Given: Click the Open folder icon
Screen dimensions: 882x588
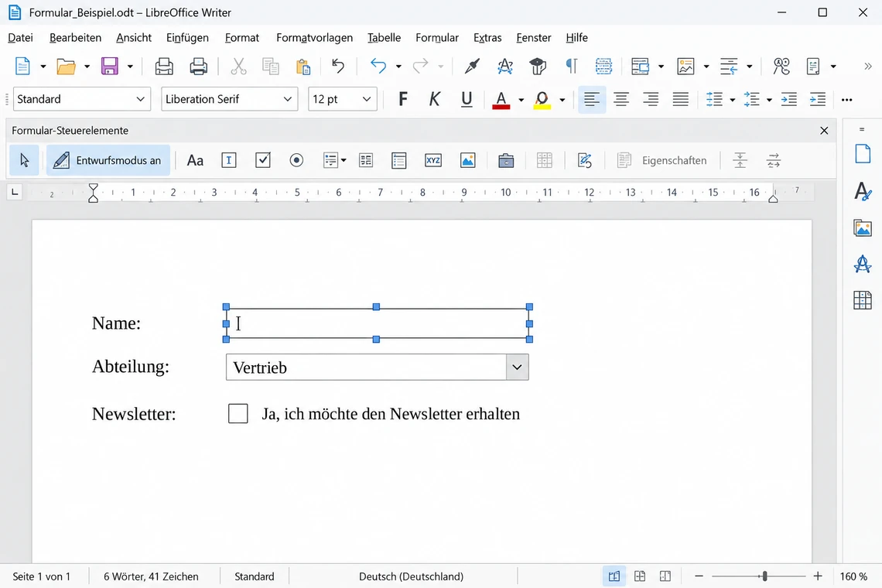Looking at the screenshot, I should click(66, 67).
